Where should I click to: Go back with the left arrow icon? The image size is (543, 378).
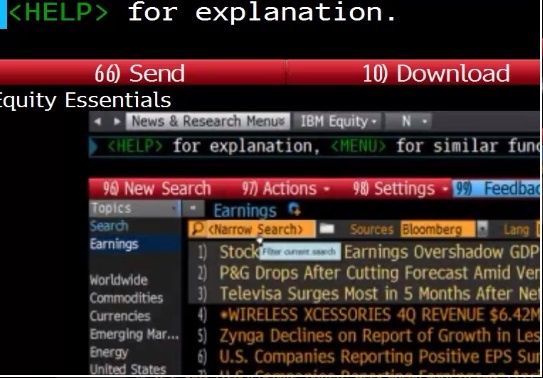point(98,122)
